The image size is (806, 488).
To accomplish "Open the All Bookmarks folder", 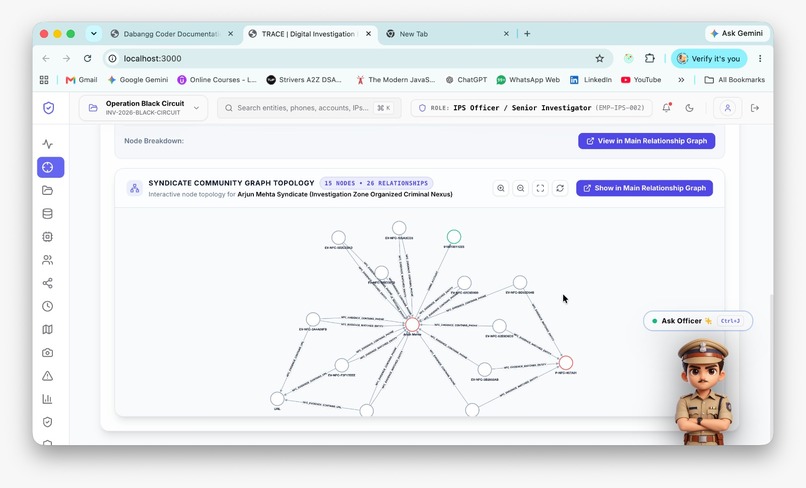I will pos(735,80).
